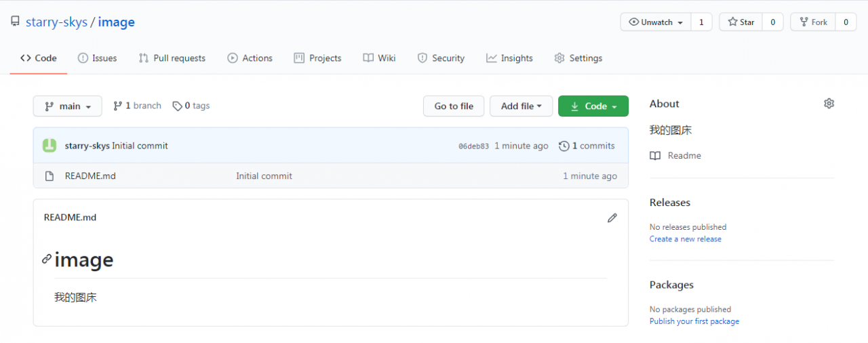The image size is (868, 343).
Task: Click Publish your first package link
Action: click(x=694, y=321)
